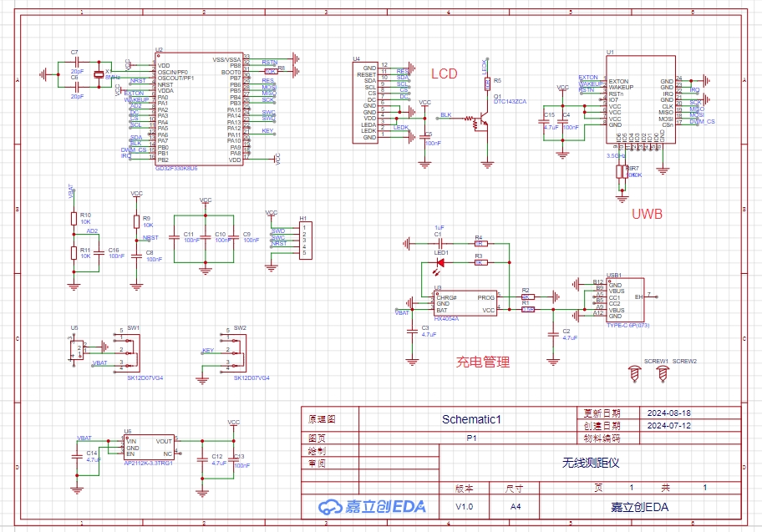The width and height of the screenshot is (762, 532).
Task: Click capacitor C14 at the regulator input
Action: click(77, 456)
